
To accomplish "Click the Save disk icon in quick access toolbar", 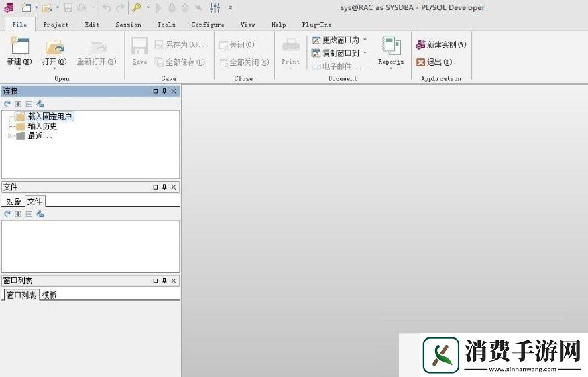I will click(68, 7).
